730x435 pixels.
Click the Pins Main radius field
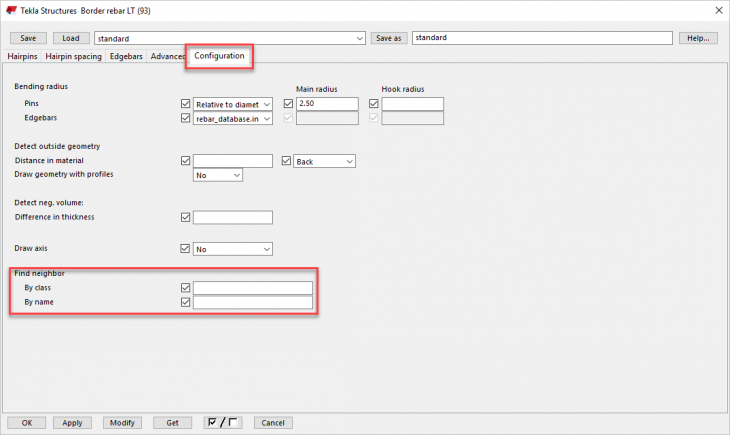[x=327, y=104]
